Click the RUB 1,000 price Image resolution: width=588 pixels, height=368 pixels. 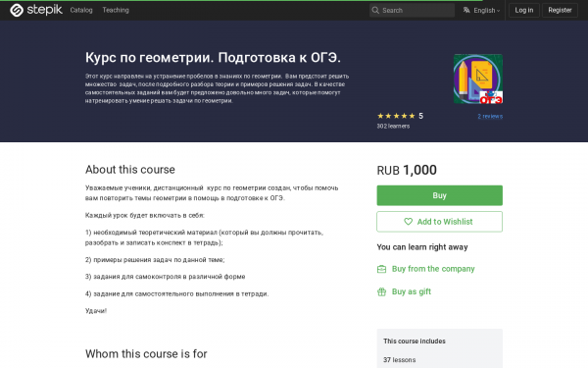[407, 170]
